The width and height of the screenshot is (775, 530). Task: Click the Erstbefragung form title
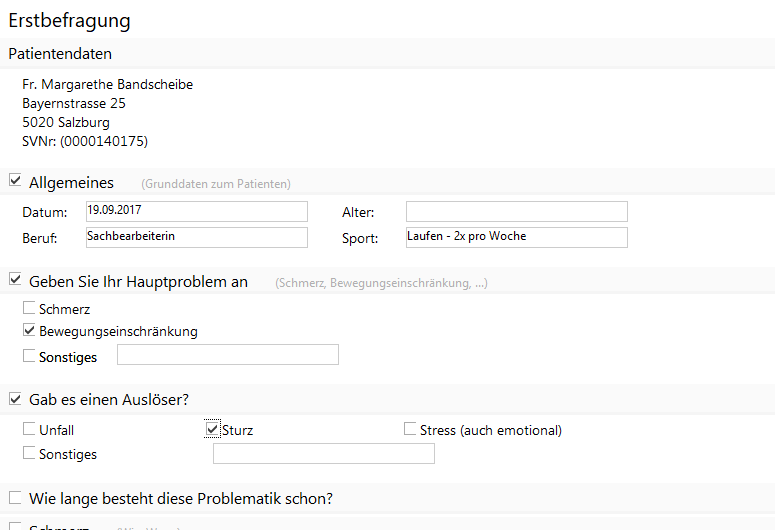[x=69, y=20]
